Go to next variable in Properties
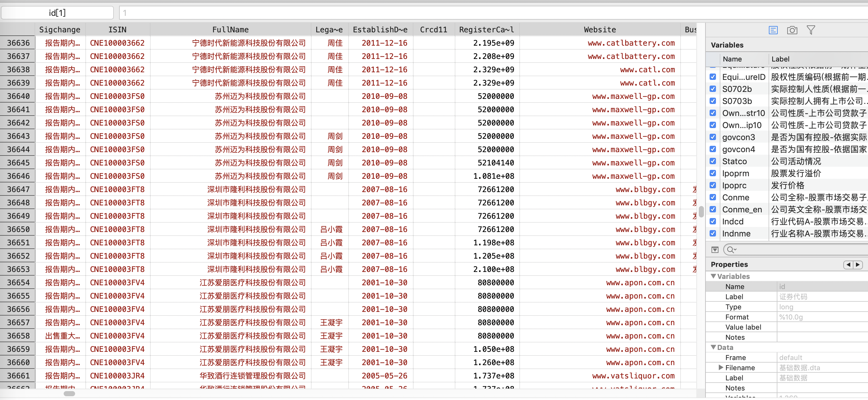This screenshot has height=400, width=868. tap(858, 265)
